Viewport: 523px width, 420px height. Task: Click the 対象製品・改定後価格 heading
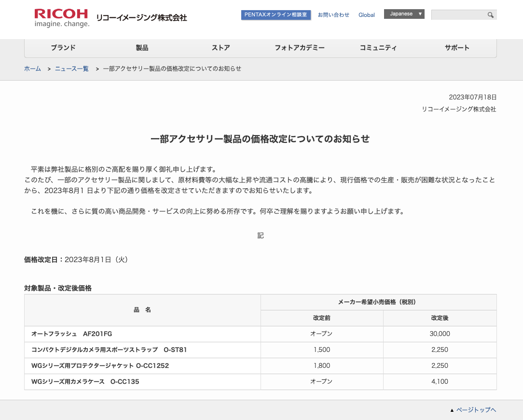(x=58, y=288)
